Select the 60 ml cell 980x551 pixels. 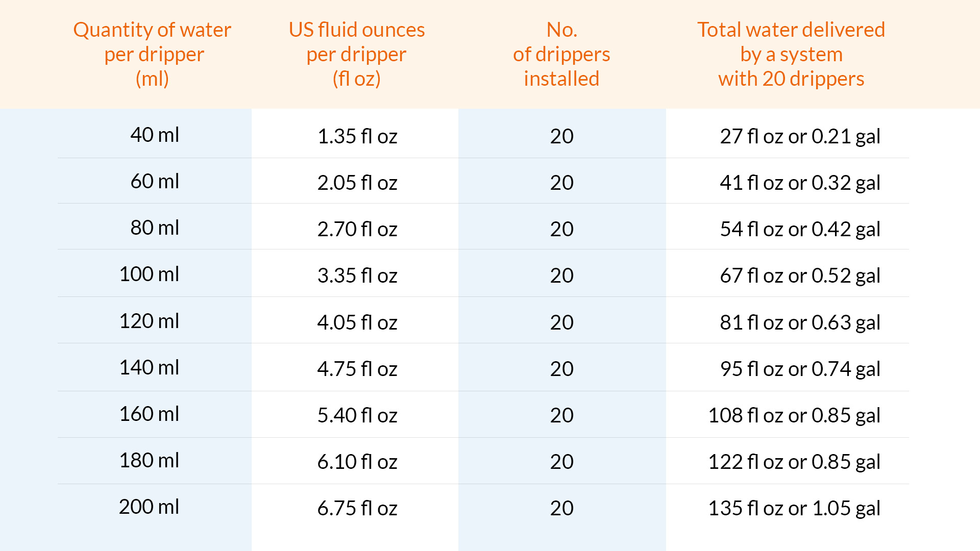tap(155, 181)
